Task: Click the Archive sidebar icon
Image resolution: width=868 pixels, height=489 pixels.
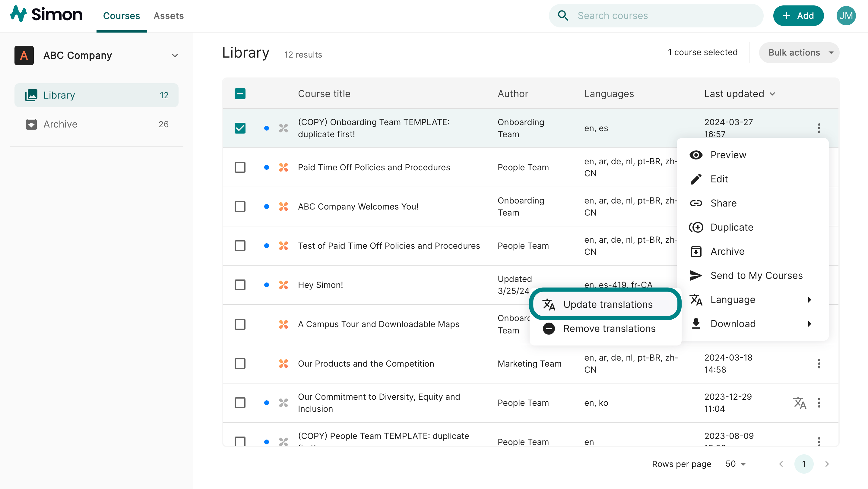Action: (31, 124)
